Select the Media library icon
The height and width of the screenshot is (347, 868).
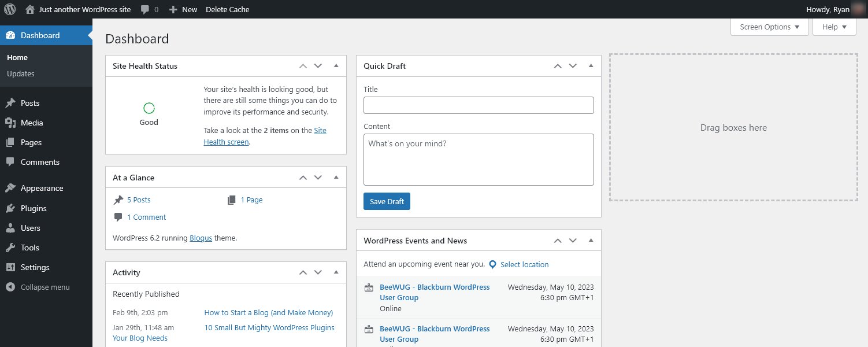pos(11,123)
